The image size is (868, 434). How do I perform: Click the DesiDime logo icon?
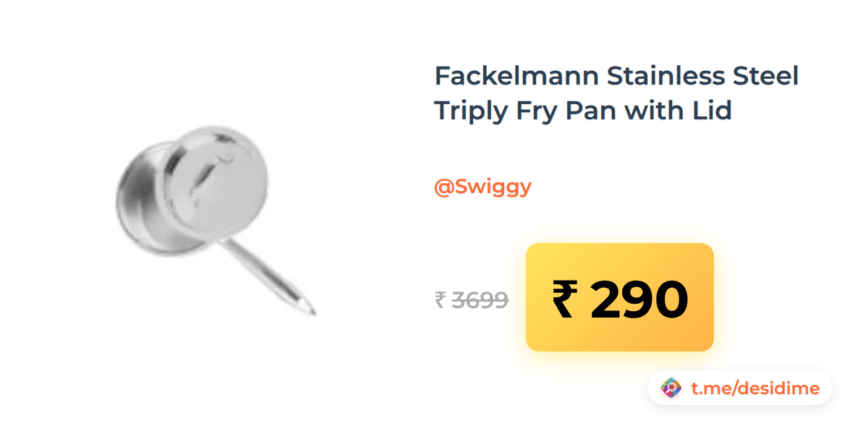[x=672, y=388]
